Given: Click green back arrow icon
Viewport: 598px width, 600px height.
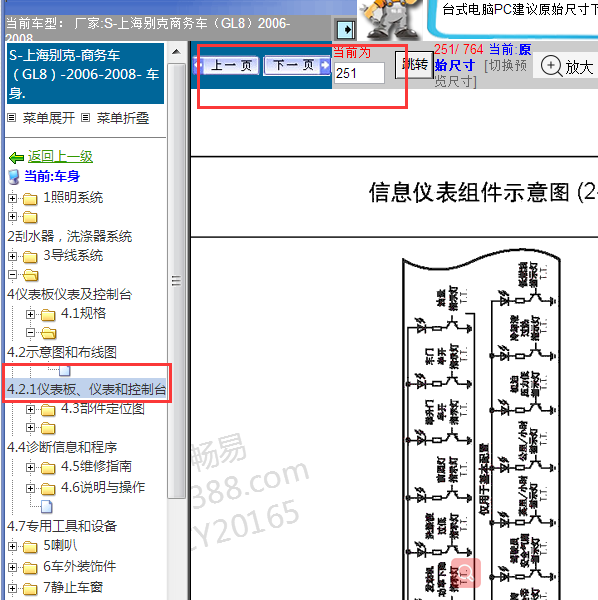Looking at the screenshot, I should coord(16,157).
